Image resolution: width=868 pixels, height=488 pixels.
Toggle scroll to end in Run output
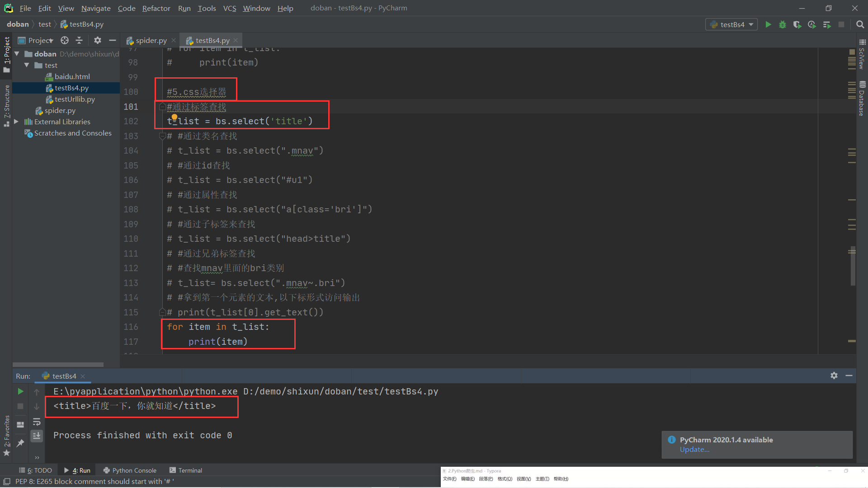pos(37,436)
